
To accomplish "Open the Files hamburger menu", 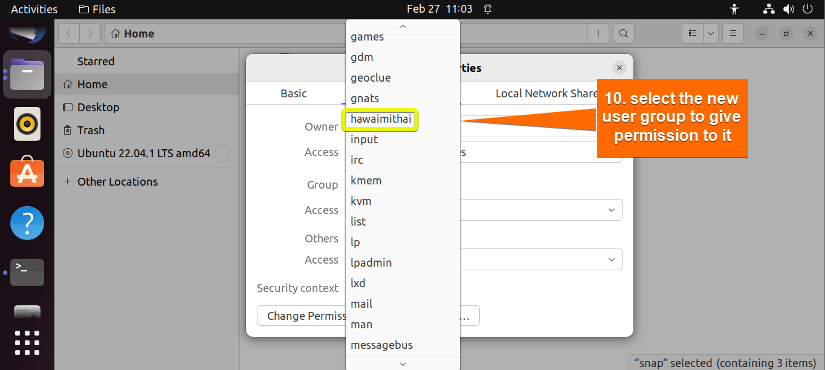I will [x=732, y=34].
